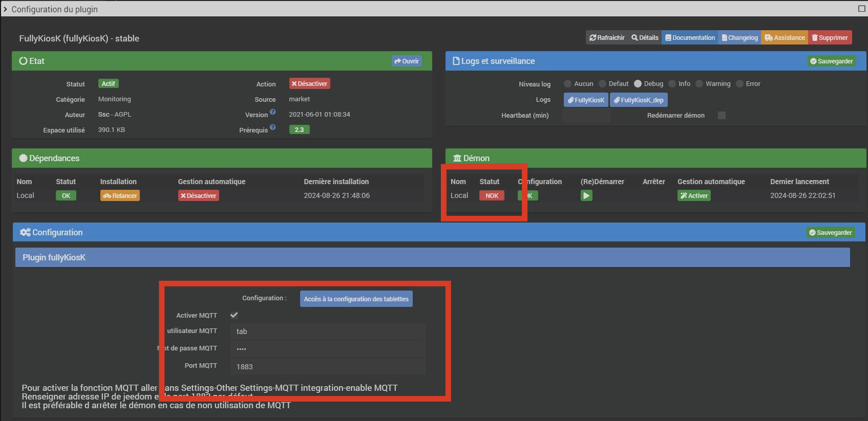The height and width of the screenshot is (421, 868).
Task: Select Defaut log level
Action: click(x=602, y=84)
